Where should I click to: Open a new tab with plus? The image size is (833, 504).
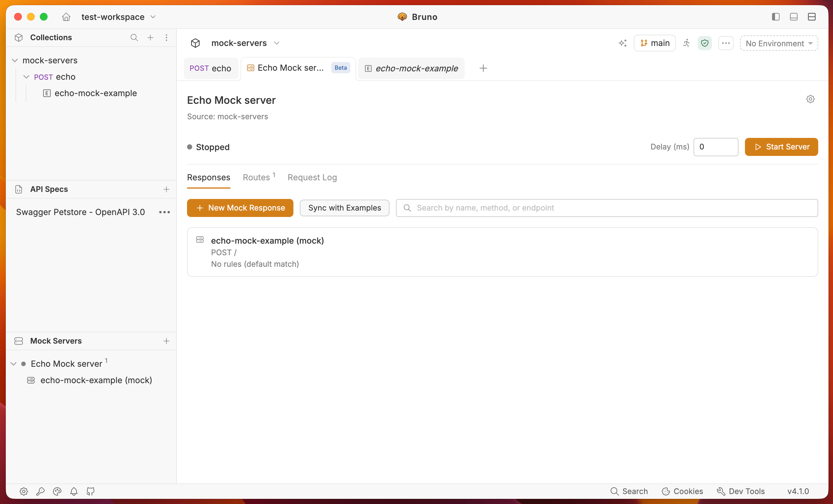click(x=483, y=68)
